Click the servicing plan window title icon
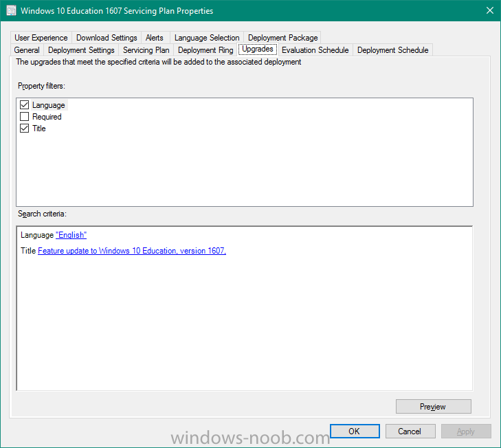501x448 pixels. pos(11,10)
